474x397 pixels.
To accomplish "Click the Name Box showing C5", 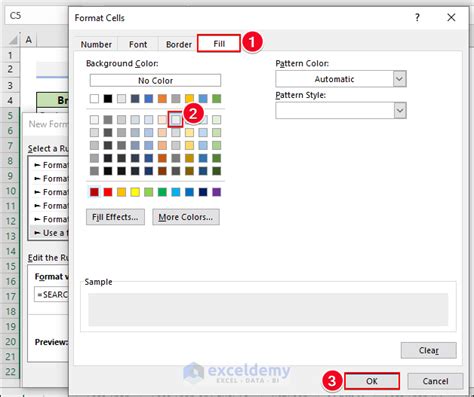I will coord(37,16).
